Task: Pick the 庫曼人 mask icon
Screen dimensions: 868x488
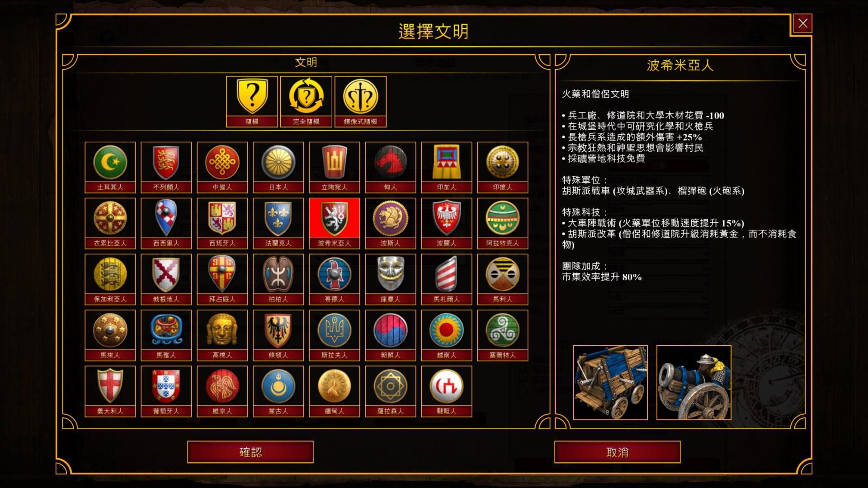Action: (x=390, y=280)
